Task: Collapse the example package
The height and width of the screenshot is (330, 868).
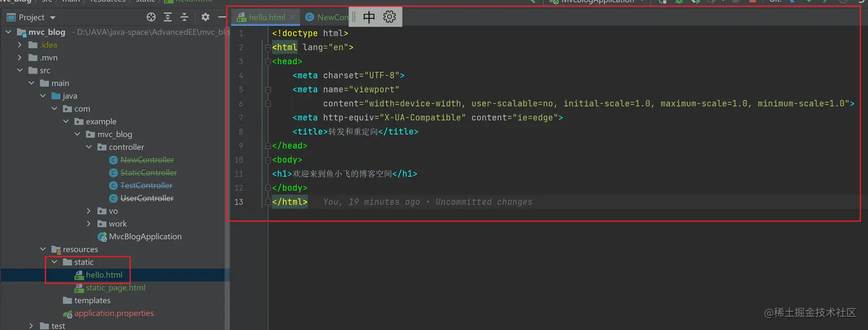Action: pos(66,122)
